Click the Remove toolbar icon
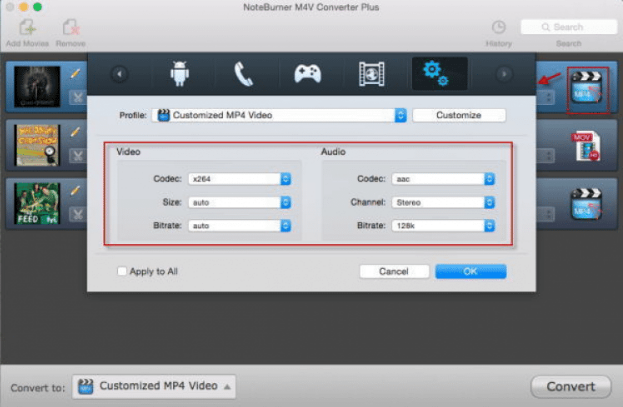Screen dimensions: 623x407 pos(71,27)
